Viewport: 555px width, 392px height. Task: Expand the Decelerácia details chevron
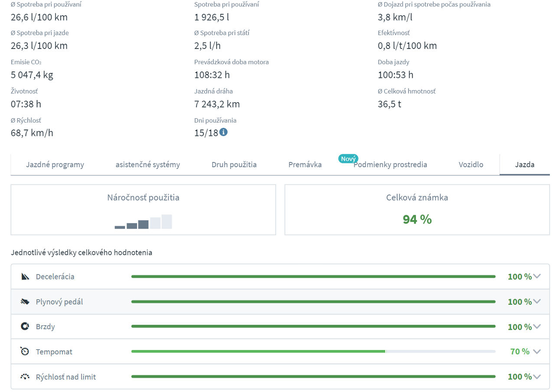[x=537, y=276]
